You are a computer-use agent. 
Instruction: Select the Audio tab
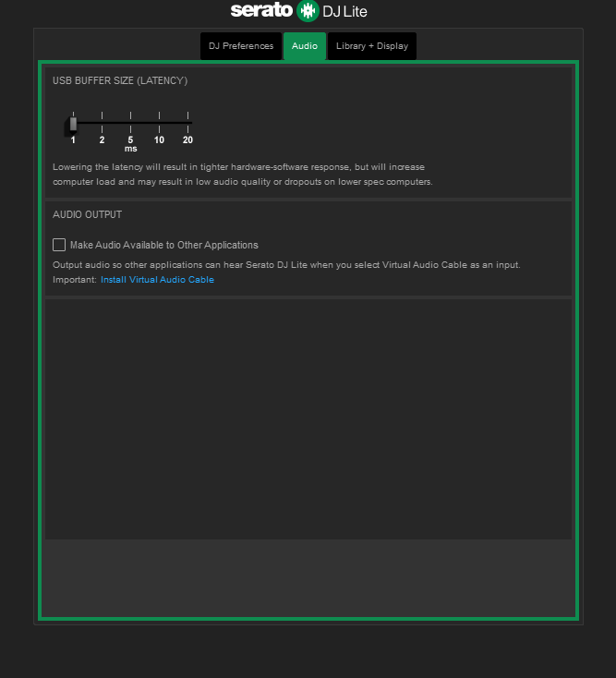pyautogui.click(x=305, y=46)
